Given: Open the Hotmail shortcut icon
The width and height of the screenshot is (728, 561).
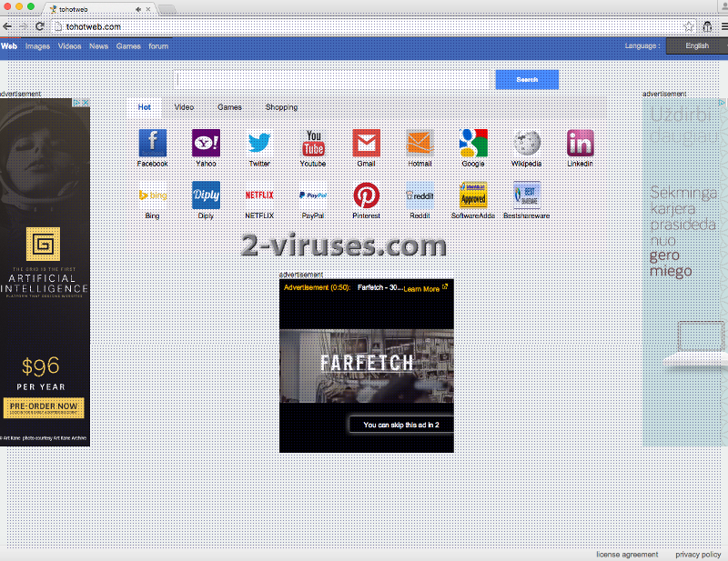Looking at the screenshot, I should coord(420,143).
